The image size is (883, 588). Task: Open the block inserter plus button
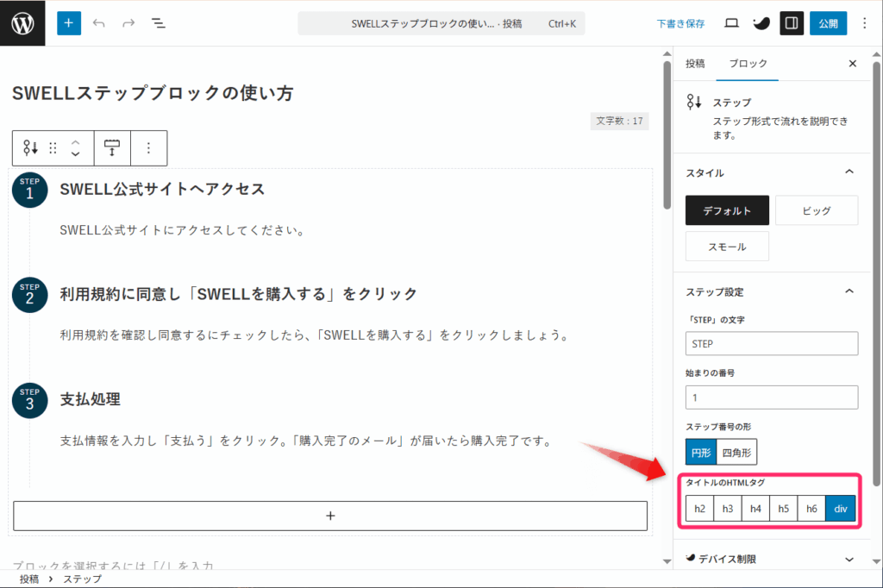69,23
